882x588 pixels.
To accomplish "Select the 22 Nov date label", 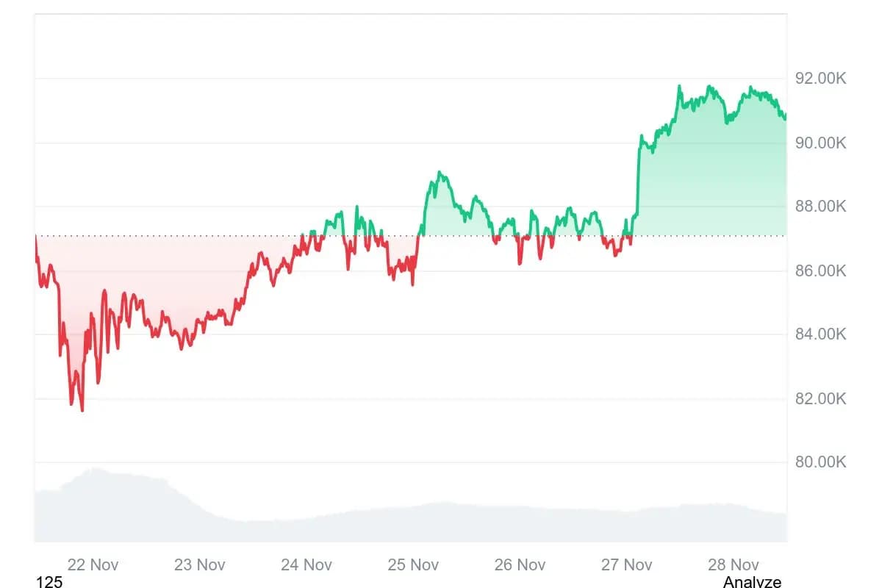I will [x=93, y=564].
